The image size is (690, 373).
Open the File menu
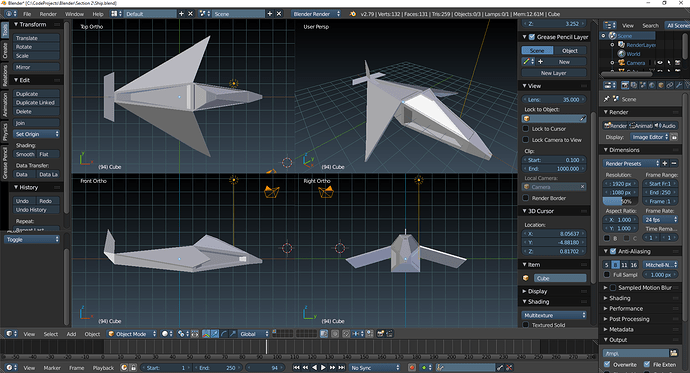pos(27,14)
